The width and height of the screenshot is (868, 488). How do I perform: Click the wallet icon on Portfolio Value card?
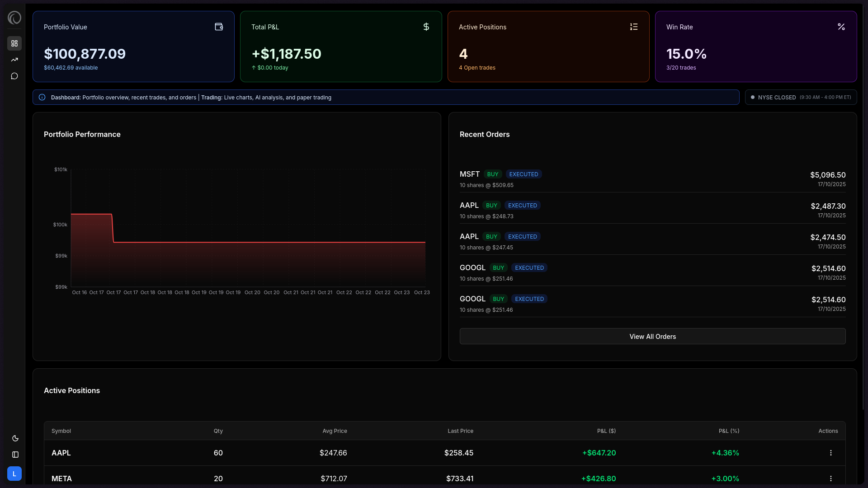pos(219,27)
